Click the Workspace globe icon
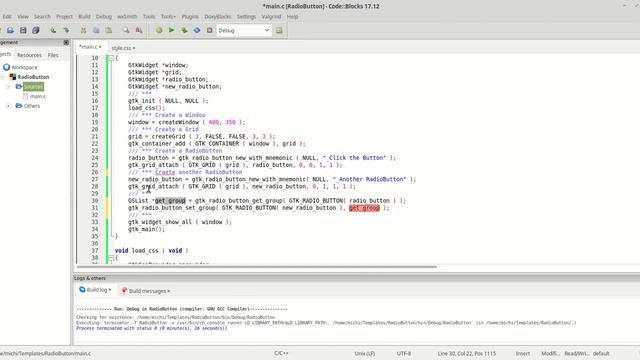The width and height of the screenshot is (640, 360). tap(7, 67)
